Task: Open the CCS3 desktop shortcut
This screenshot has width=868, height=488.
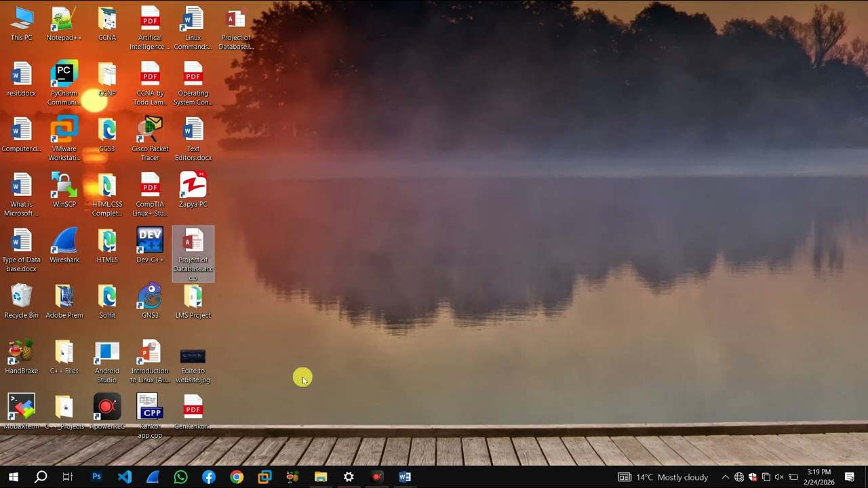Action: click(107, 136)
